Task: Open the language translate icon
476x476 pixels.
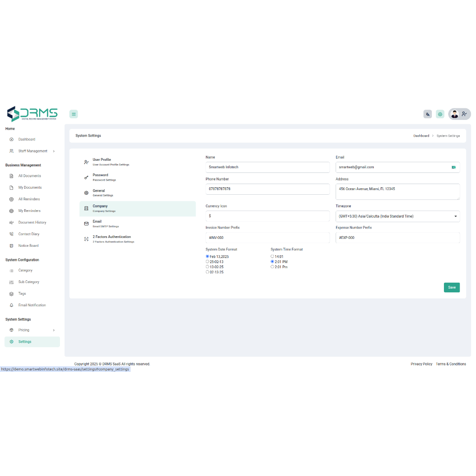Action: [428, 114]
